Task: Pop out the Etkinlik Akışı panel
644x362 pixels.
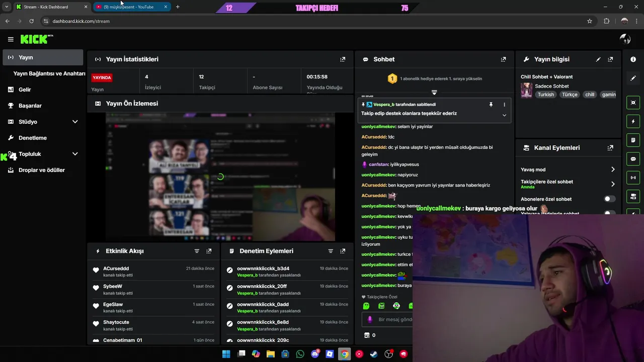Action: (x=209, y=251)
